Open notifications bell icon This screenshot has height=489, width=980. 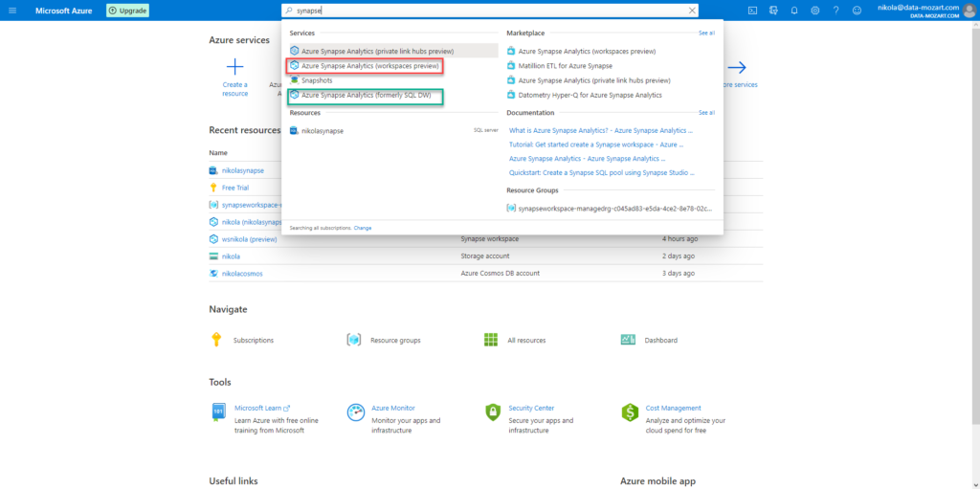(794, 11)
